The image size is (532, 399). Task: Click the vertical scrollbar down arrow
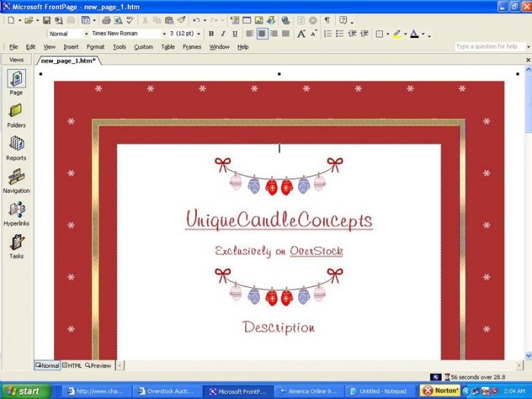(x=528, y=356)
